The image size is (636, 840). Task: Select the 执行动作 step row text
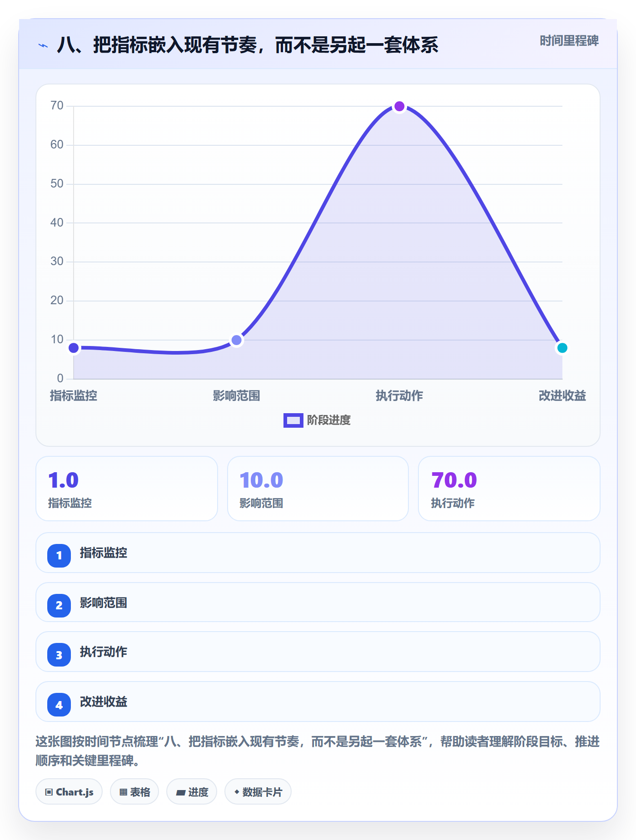click(104, 652)
